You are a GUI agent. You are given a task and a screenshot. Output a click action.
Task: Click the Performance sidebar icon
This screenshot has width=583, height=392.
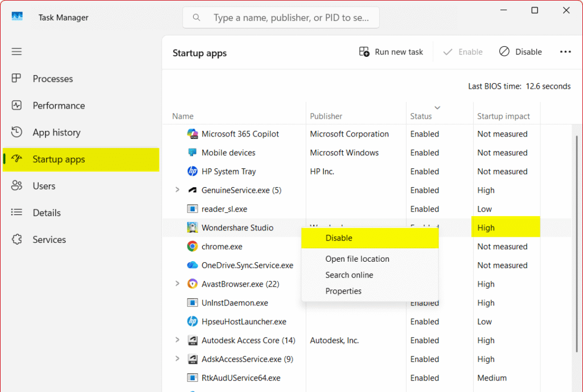pyautogui.click(x=17, y=105)
